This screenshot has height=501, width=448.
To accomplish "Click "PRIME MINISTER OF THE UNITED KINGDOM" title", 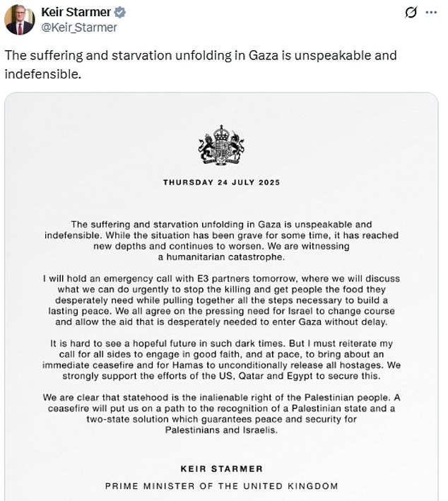I will pos(221,486).
